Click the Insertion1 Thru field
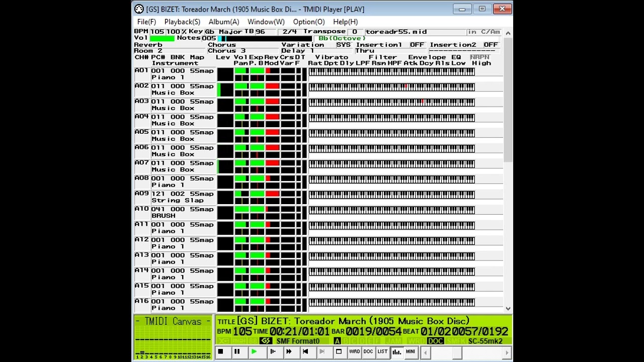644x362 pixels. pyautogui.click(x=391, y=51)
